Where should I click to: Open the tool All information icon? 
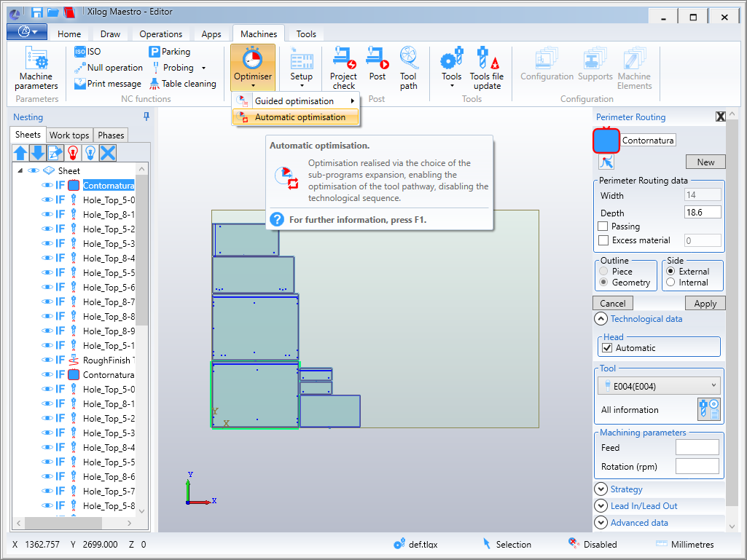click(709, 409)
